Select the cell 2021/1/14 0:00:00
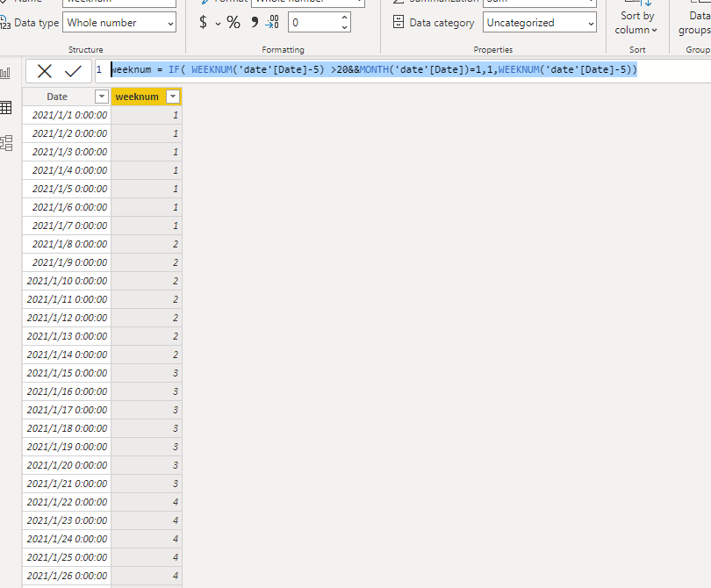Screen dimensions: 711x588 (67, 355)
